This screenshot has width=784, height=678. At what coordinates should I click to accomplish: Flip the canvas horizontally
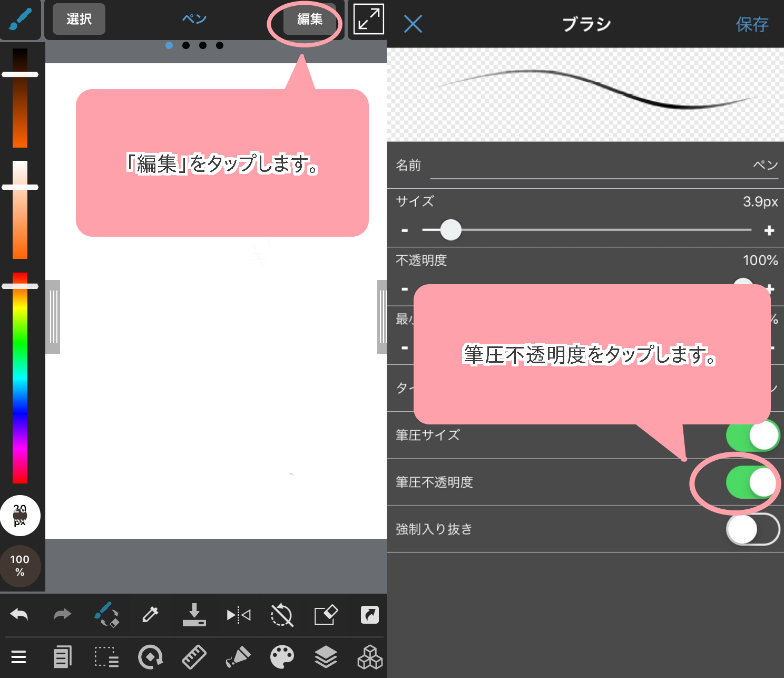tap(238, 615)
